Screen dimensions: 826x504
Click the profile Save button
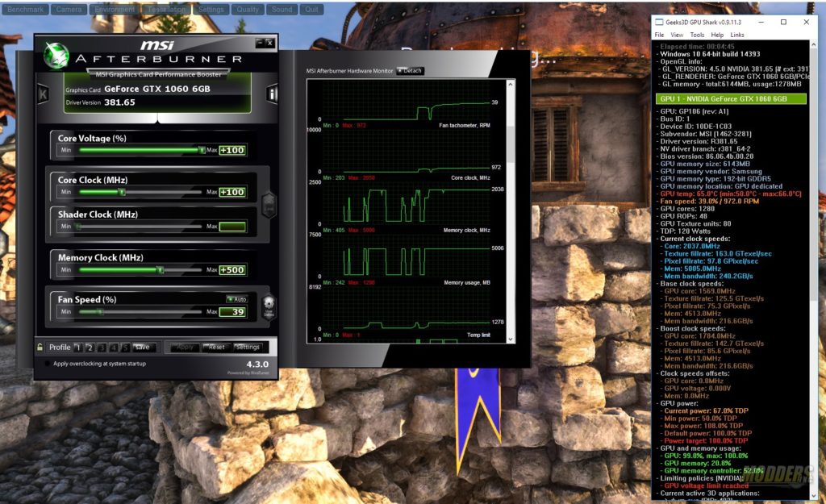tap(141, 348)
